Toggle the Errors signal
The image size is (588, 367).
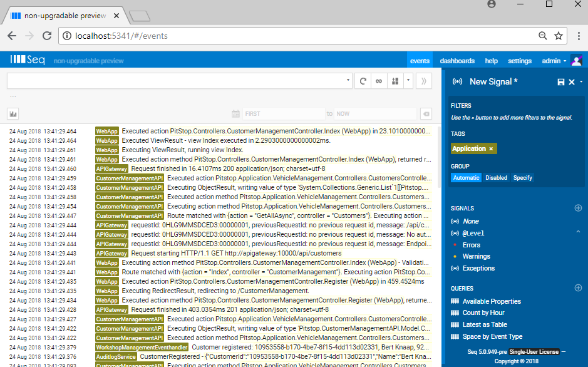pyautogui.click(x=472, y=245)
